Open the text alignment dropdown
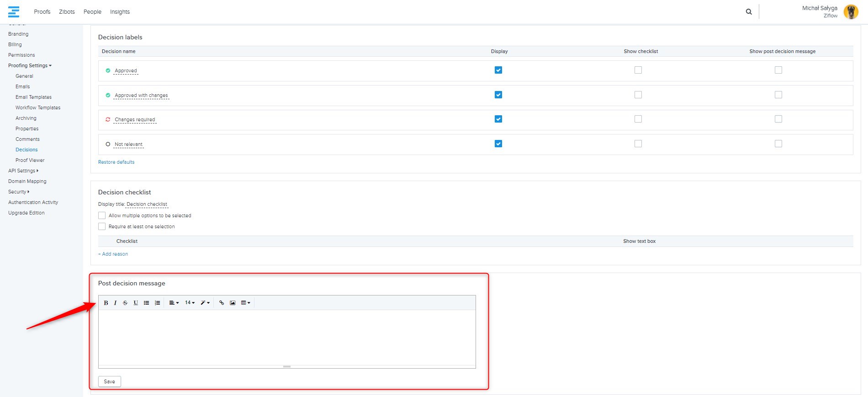Screen dimensions: 868x397 tap(174, 303)
